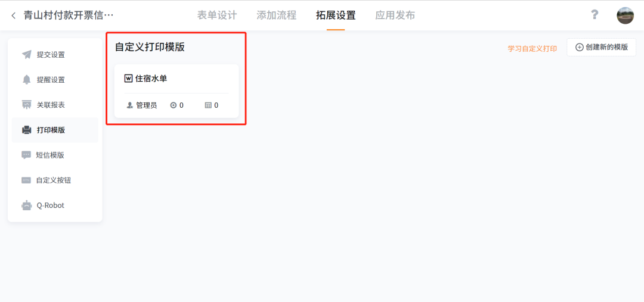This screenshot has width=644, height=302.
Task: Switch to the 表单设计 tab
Action: (217, 15)
